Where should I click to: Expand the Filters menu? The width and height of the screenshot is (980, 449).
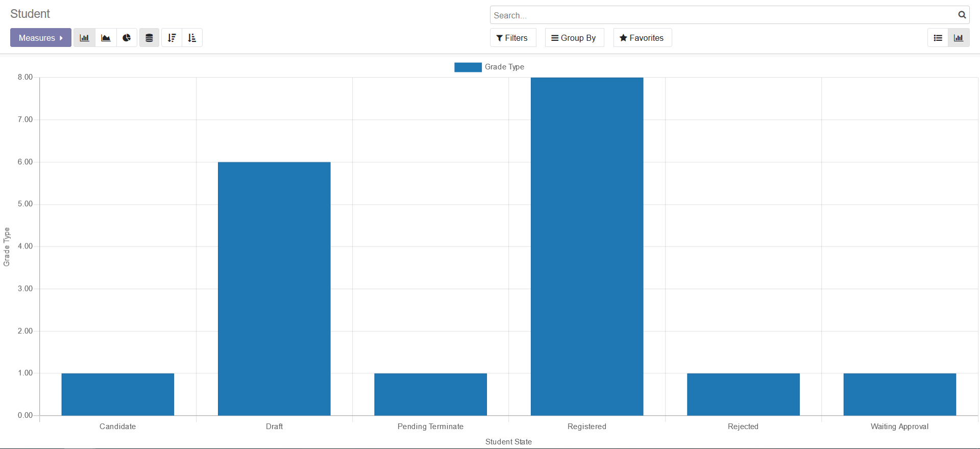[512, 38]
